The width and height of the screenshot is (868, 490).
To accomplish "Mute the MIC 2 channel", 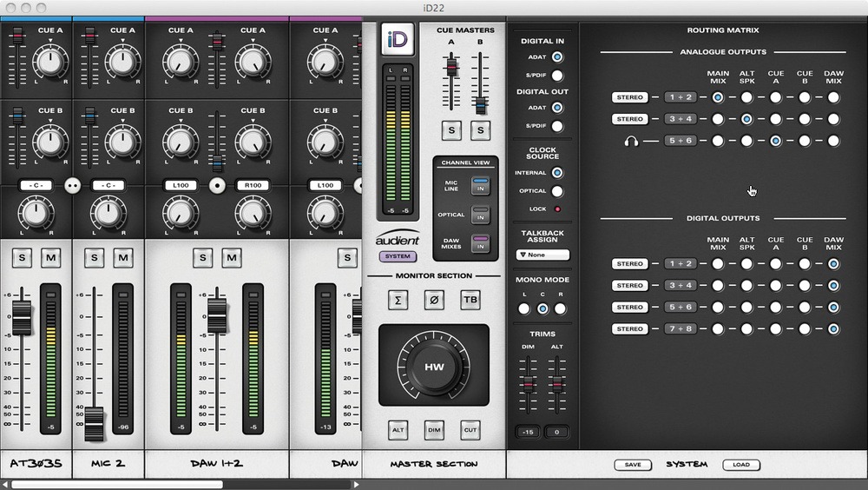I will 123,258.
